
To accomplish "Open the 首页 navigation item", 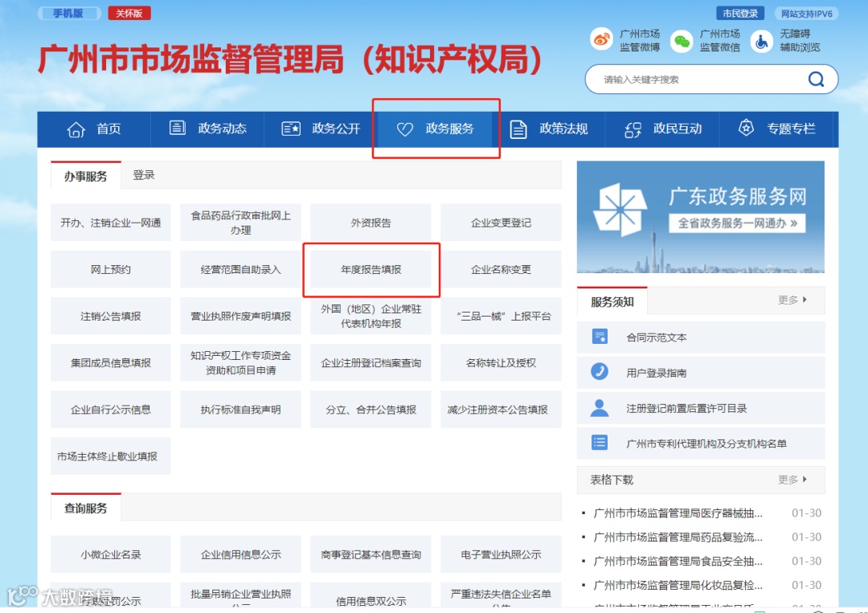I will 94,129.
